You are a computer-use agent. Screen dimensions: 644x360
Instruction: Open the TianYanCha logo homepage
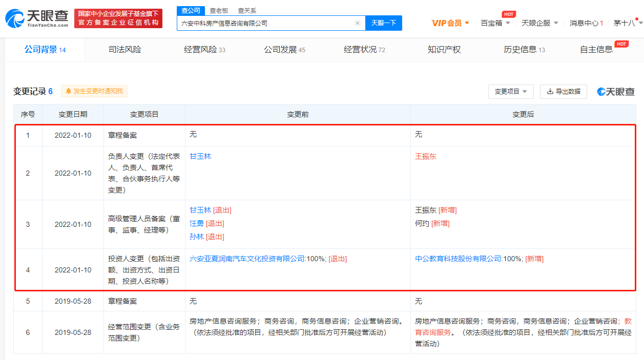[36, 18]
